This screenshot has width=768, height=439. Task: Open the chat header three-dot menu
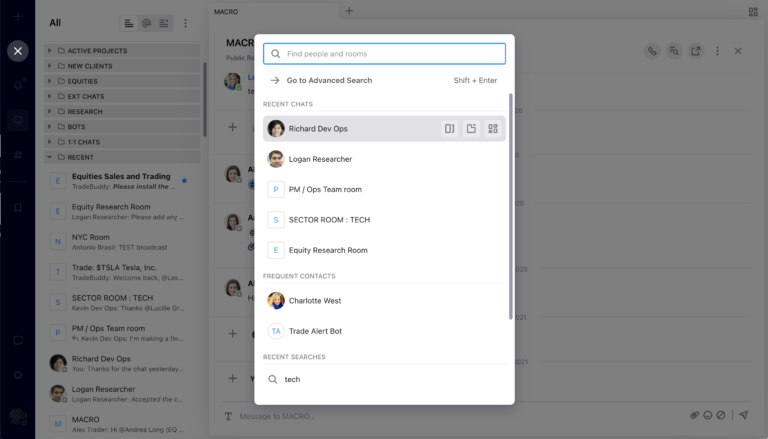coord(717,51)
